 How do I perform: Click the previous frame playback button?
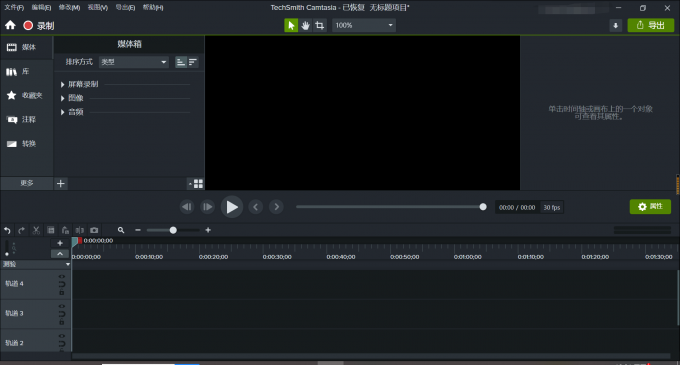[187, 207]
